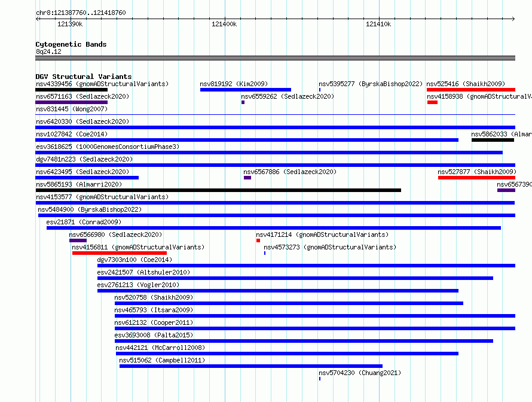Click the nsv515062 (Campbell2011) label

(x=162, y=360)
